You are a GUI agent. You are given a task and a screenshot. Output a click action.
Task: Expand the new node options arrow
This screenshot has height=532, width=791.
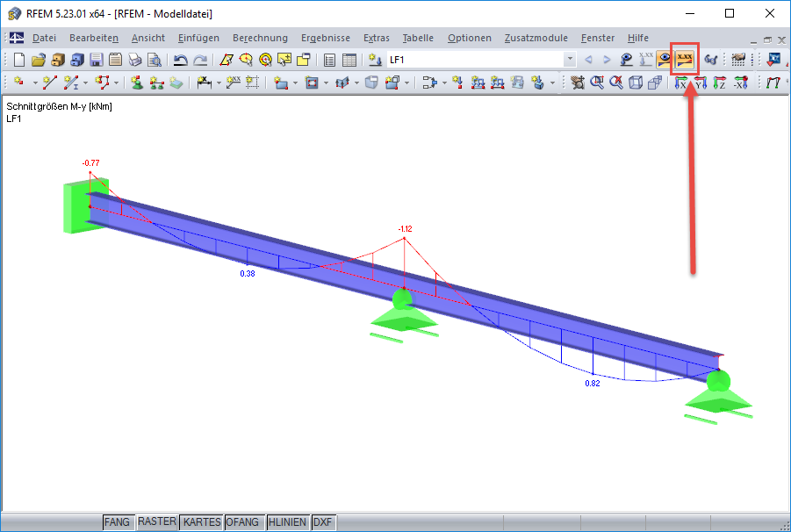coord(35,83)
